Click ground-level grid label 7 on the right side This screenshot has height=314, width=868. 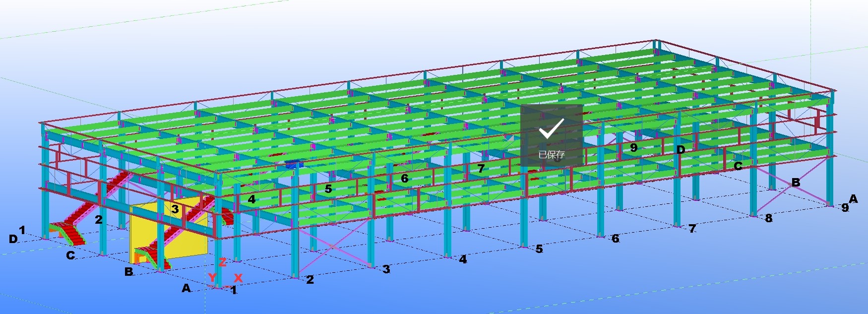click(692, 229)
